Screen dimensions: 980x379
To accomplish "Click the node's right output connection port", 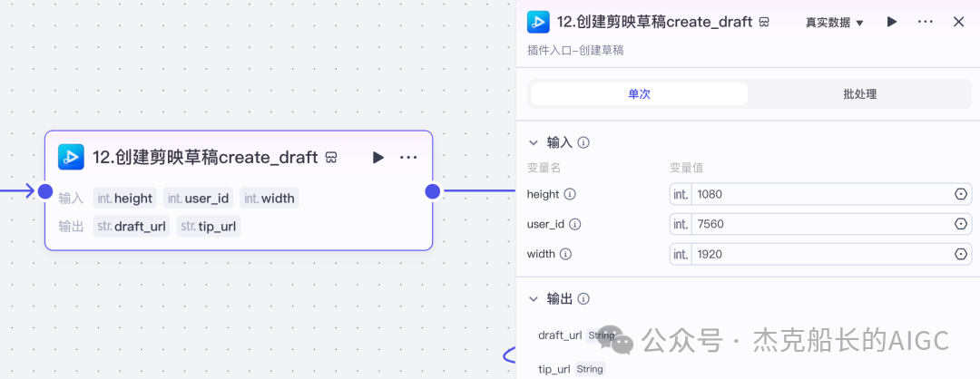I will (433, 191).
